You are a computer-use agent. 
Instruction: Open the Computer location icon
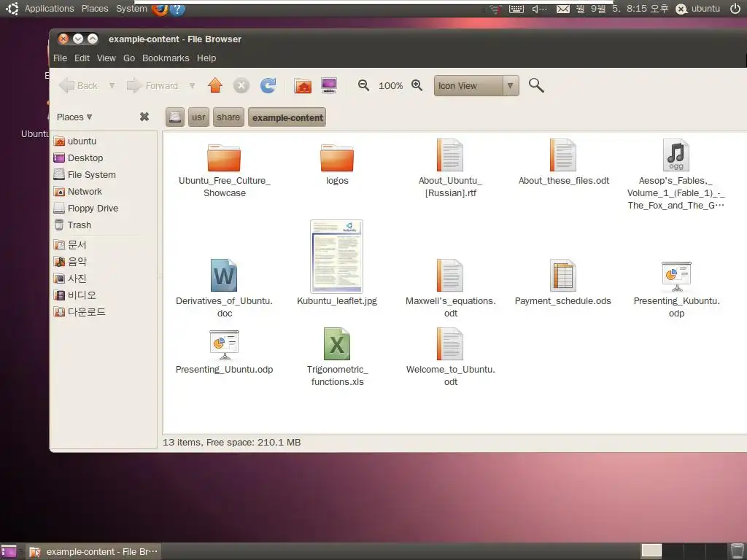click(x=329, y=86)
